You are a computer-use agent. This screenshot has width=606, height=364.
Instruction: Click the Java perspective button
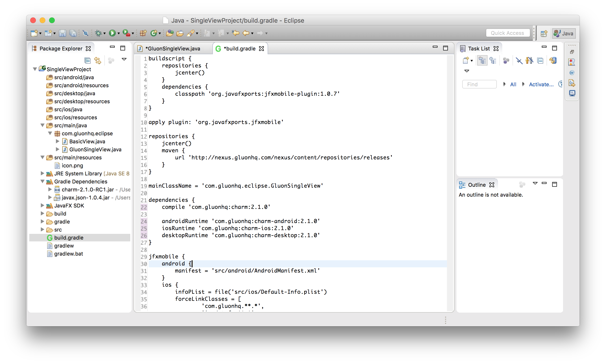click(564, 33)
